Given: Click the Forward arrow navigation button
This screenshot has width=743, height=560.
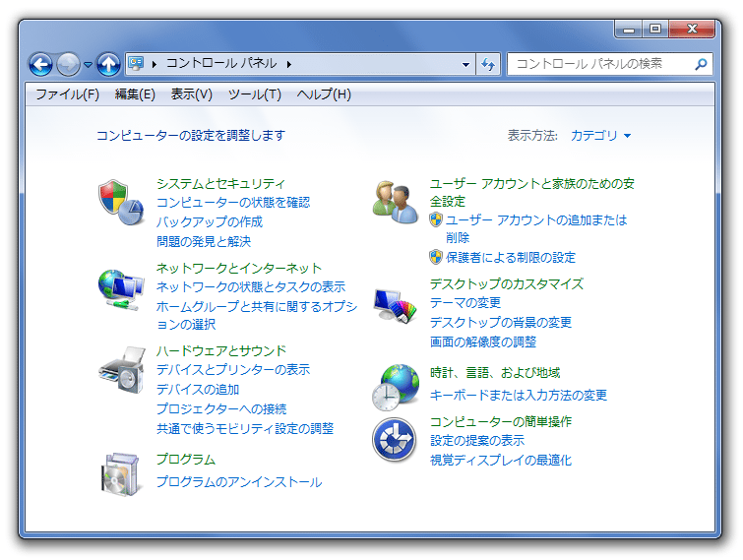Looking at the screenshot, I should click(x=68, y=64).
